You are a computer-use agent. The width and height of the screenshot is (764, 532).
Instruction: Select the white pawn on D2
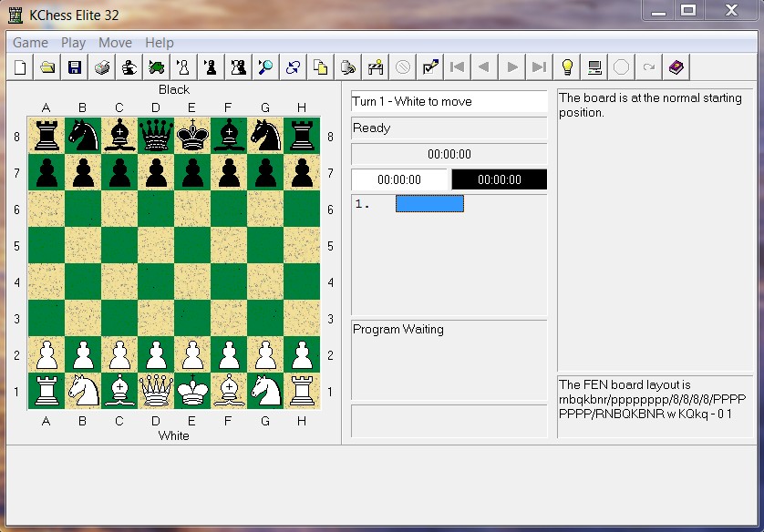pyautogui.click(x=156, y=354)
